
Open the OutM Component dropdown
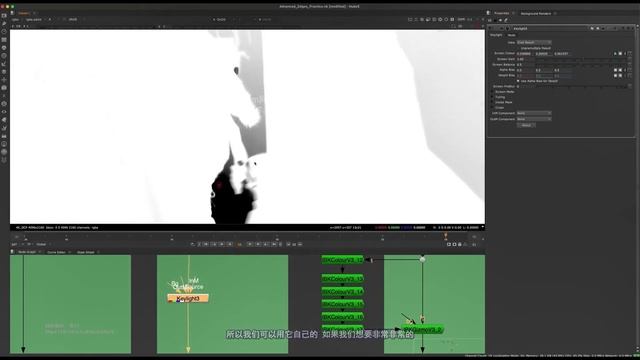pos(534,119)
